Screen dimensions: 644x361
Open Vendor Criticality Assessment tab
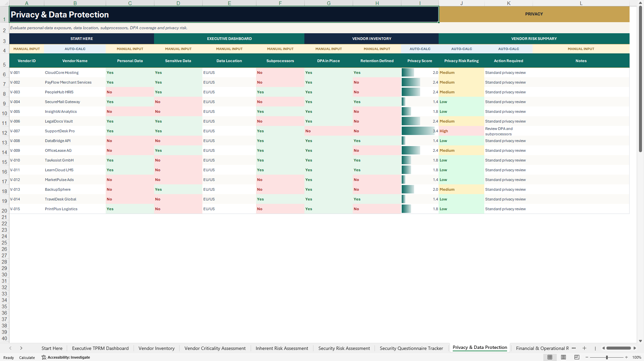click(215, 348)
